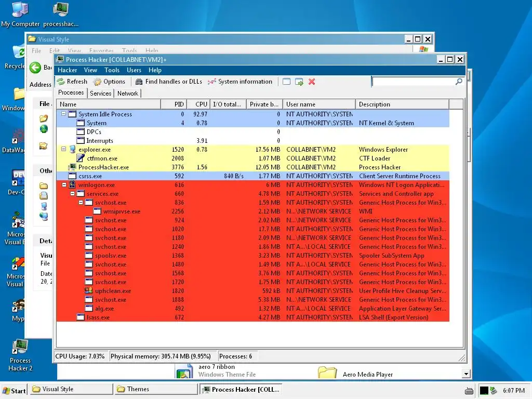Click the Refresh toolbar button
532x399 pixels.
(72, 82)
